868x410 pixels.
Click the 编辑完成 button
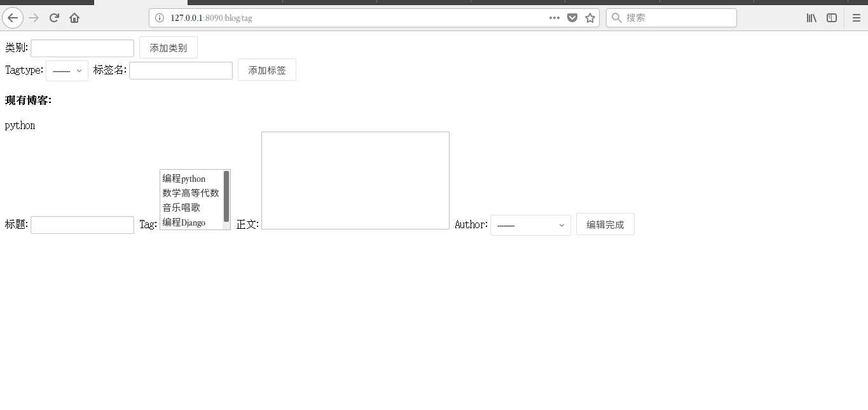pyautogui.click(x=605, y=224)
